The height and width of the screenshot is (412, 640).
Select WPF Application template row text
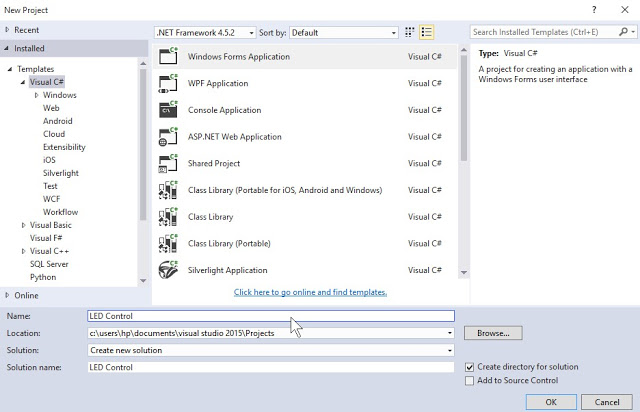218,83
